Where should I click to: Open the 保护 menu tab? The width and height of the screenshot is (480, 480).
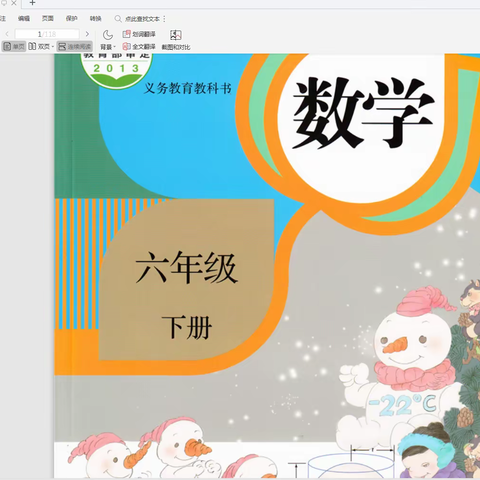click(72, 19)
